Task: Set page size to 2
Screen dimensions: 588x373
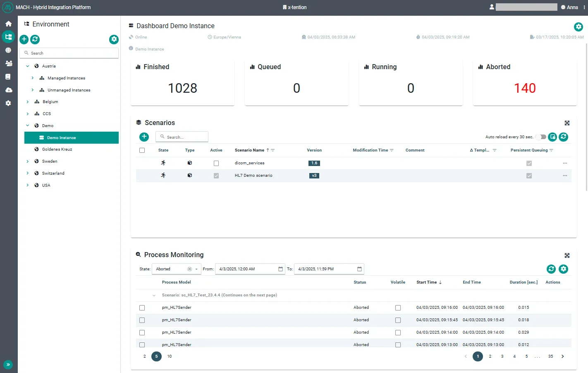Action: 145,356
